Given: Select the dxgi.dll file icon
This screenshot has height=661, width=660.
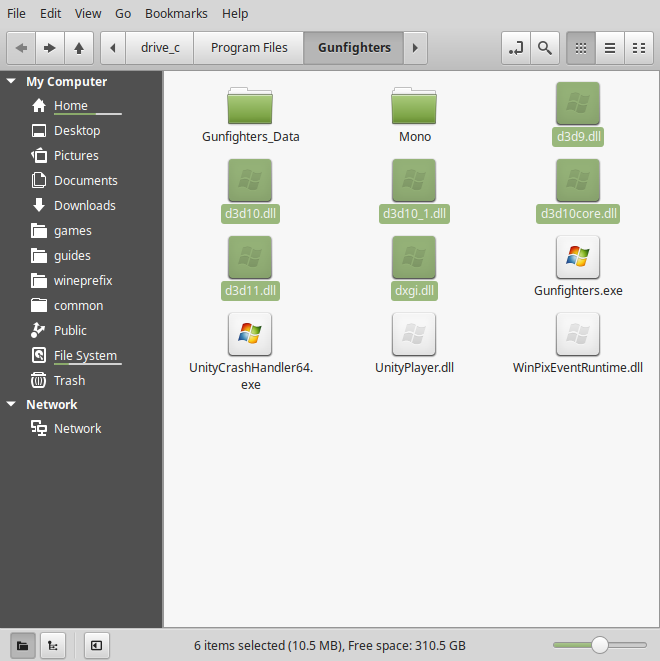Looking at the screenshot, I should click(414, 258).
